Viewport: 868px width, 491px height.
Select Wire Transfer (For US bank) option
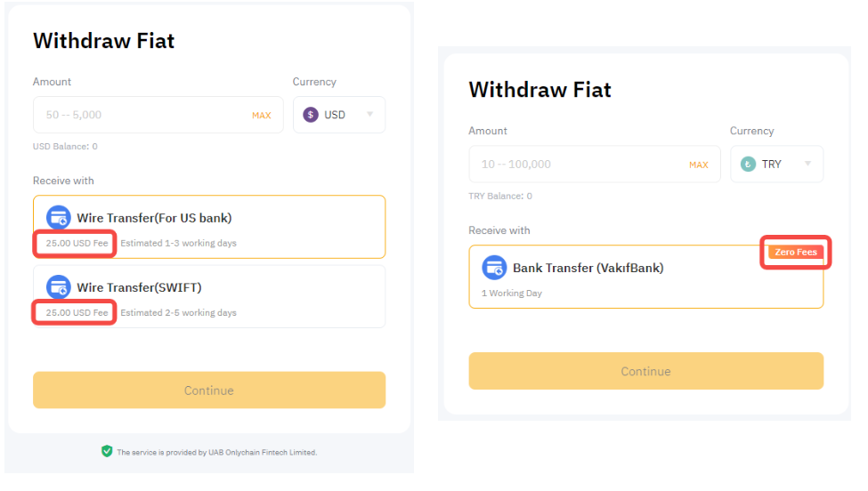tap(209, 227)
